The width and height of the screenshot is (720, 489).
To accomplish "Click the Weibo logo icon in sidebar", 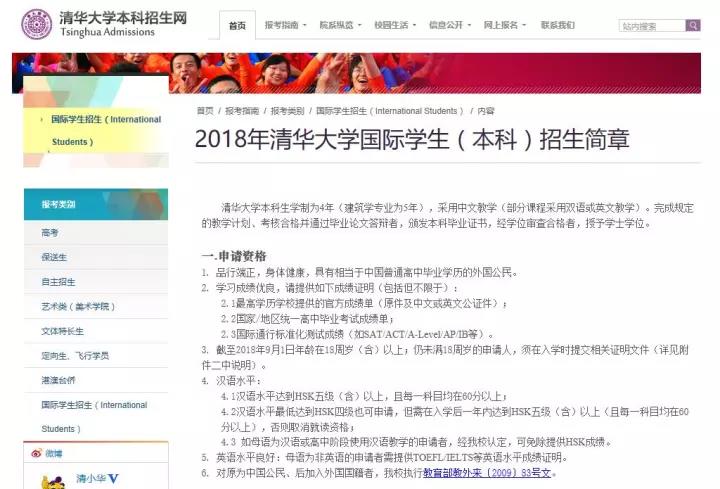I will 37,453.
